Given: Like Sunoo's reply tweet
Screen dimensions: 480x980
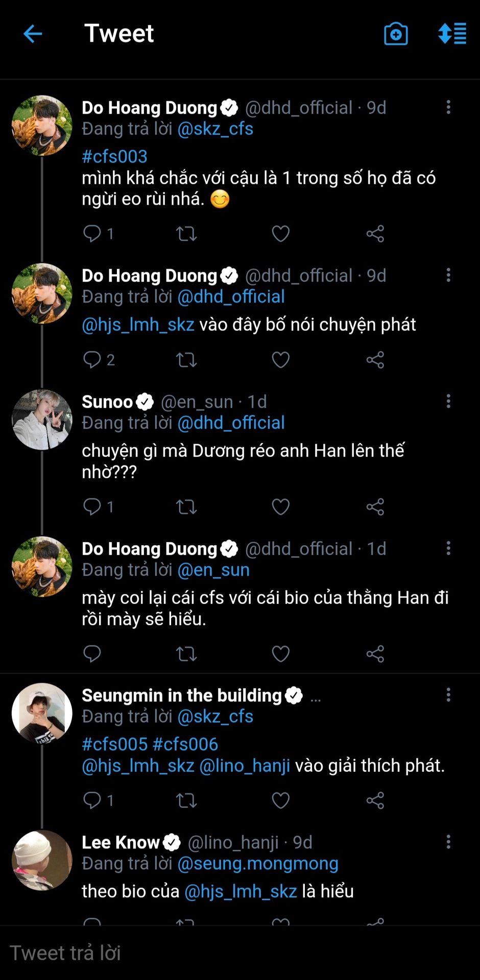Looking at the screenshot, I should [280, 507].
